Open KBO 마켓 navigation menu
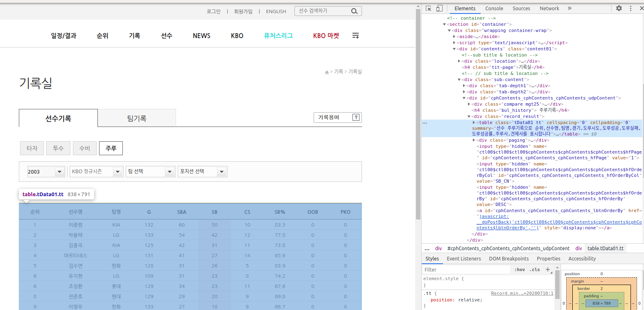The height and width of the screenshot is (310, 644). tap(326, 36)
